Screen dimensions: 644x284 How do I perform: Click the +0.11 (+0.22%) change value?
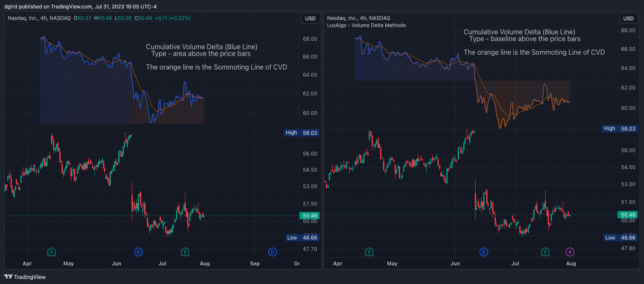[173, 18]
